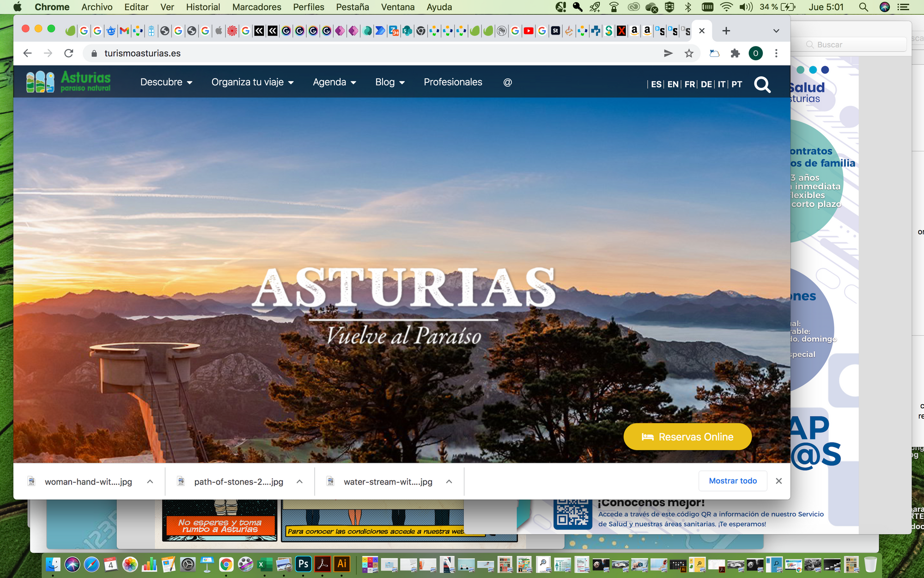Open Chrome three-dot menu

pos(776,54)
